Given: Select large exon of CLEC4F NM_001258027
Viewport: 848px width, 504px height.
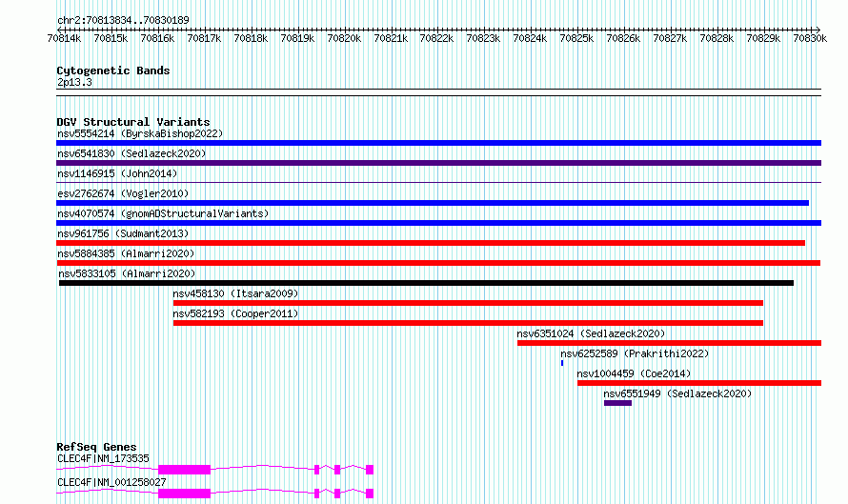Looking at the screenshot, I should 185,494.
